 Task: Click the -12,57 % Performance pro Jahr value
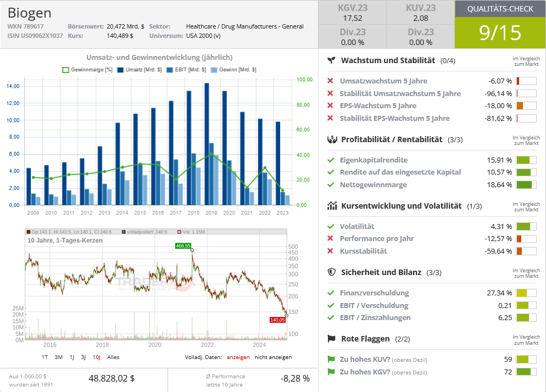[498, 238]
